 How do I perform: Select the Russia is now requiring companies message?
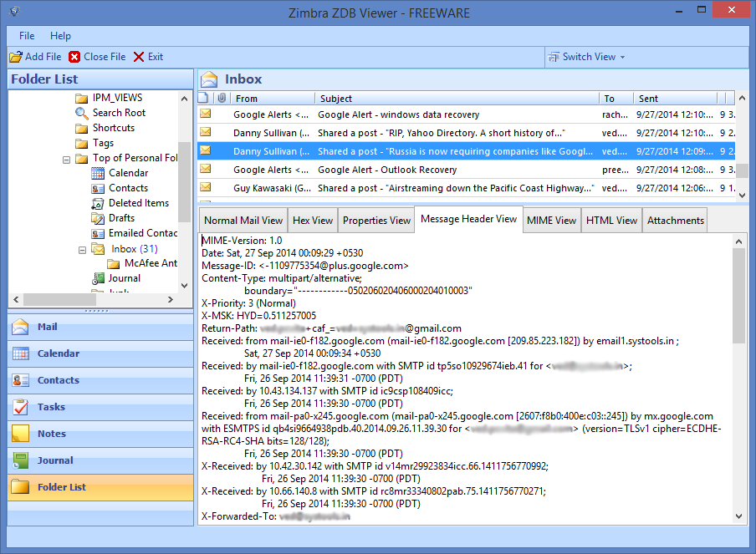467,151
